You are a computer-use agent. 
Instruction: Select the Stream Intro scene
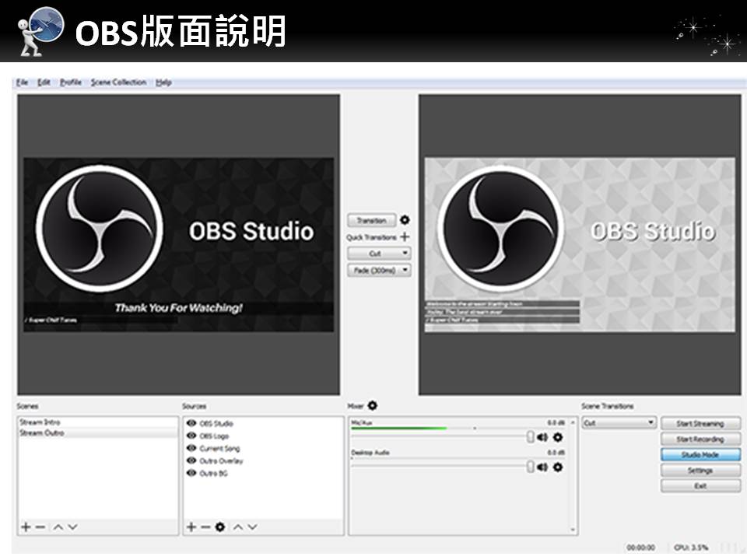(97, 422)
